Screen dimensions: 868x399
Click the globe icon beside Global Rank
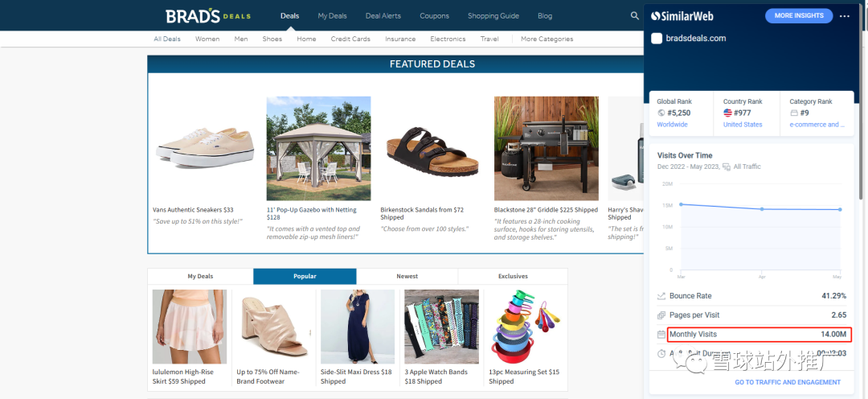point(661,113)
